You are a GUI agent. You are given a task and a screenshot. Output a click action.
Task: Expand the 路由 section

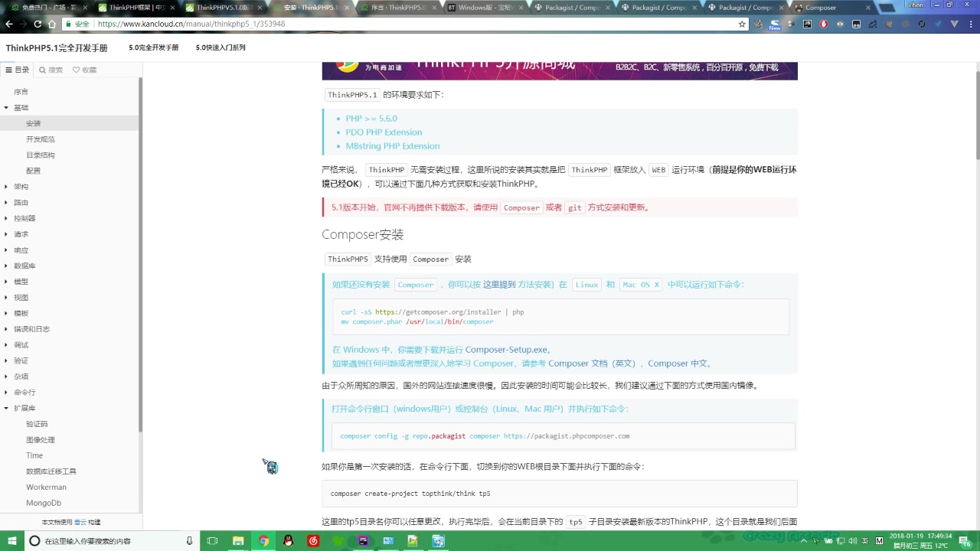click(x=6, y=203)
